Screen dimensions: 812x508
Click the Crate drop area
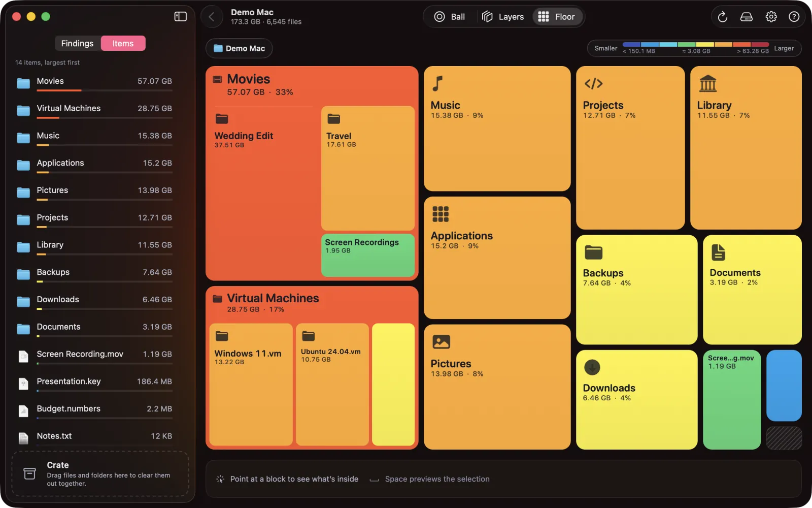(100, 474)
